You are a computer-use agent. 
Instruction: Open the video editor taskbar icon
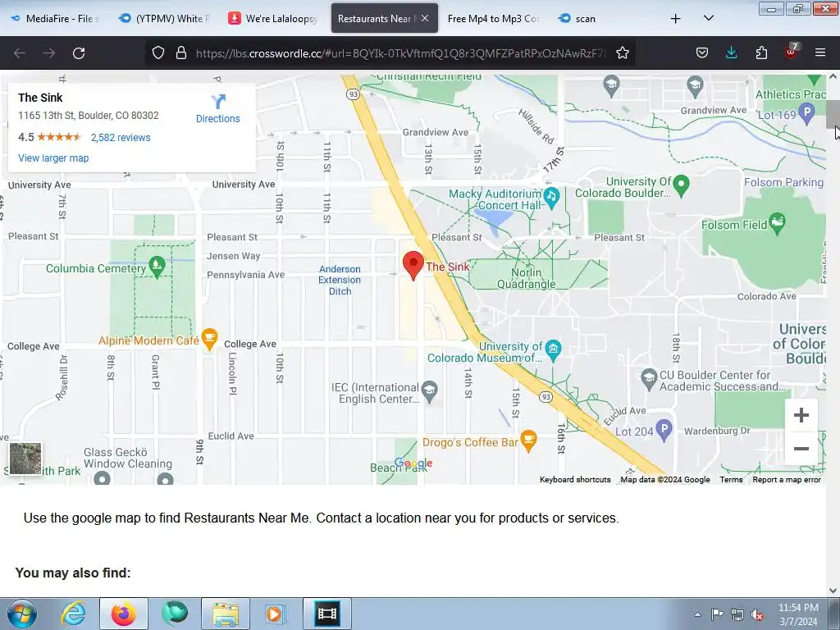(326, 614)
